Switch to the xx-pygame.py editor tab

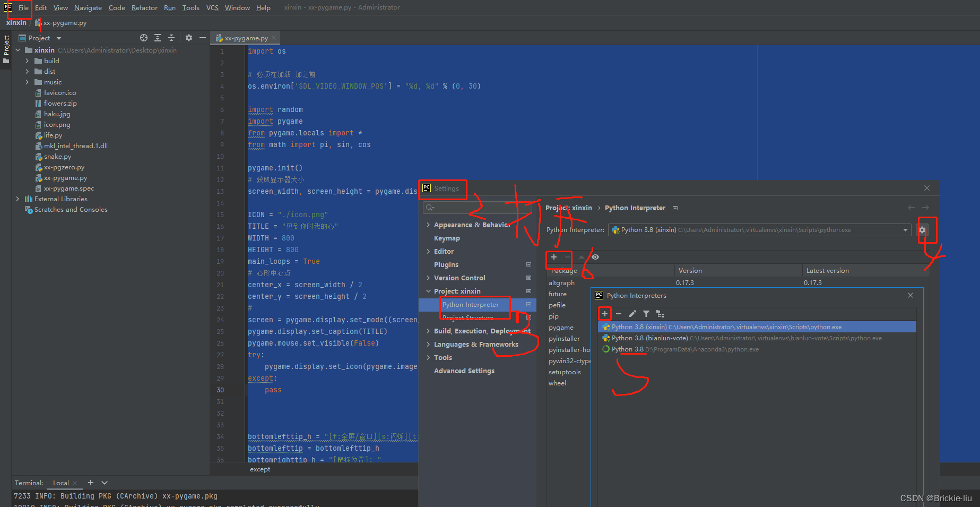246,38
